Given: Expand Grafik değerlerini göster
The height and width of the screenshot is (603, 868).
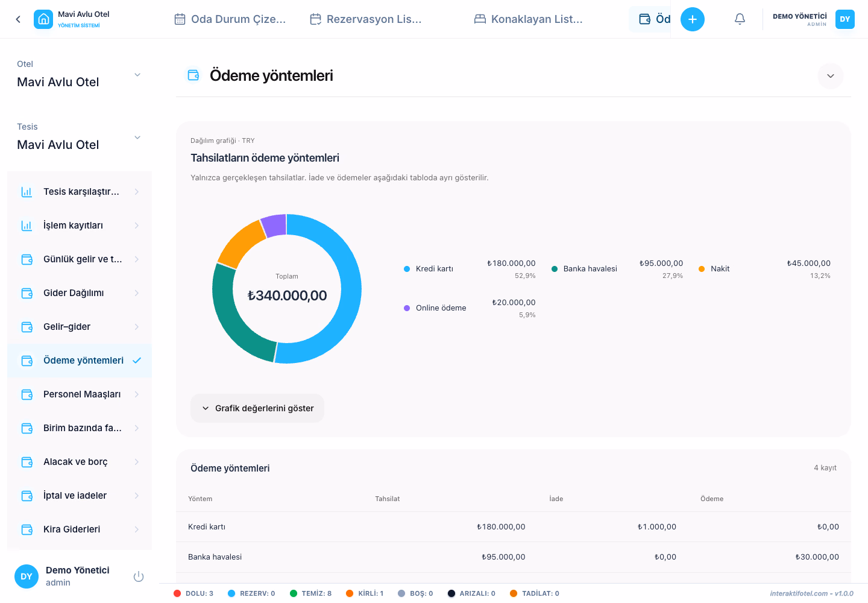Looking at the screenshot, I should point(257,408).
